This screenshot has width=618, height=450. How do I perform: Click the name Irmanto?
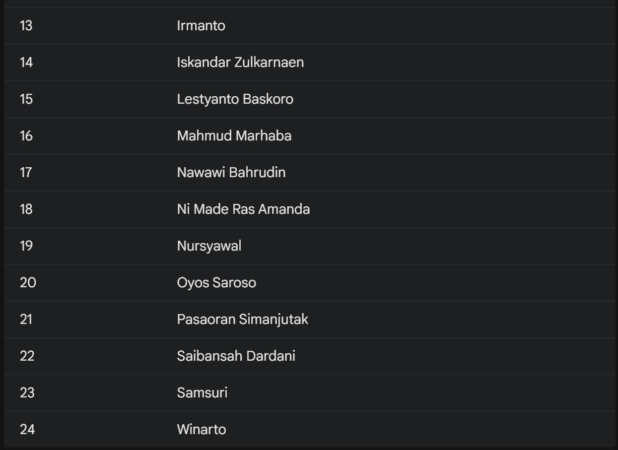tap(201, 26)
